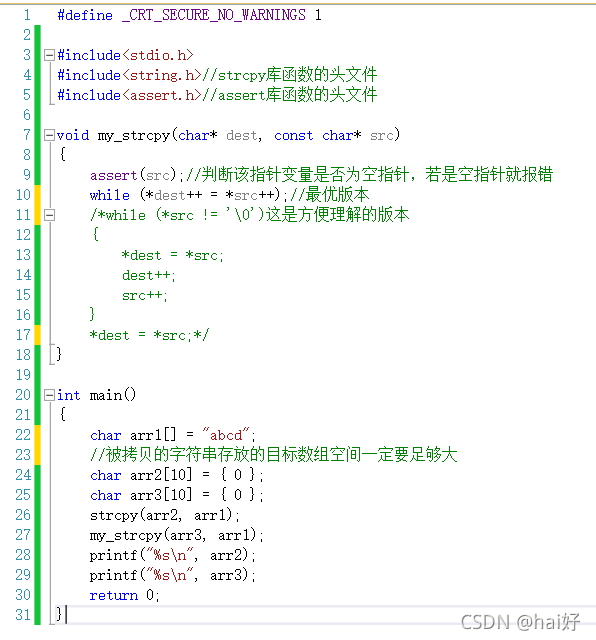Click line number 10 in the gutter
The height and width of the screenshot is (640, 596).
click(x=23, y=195)
